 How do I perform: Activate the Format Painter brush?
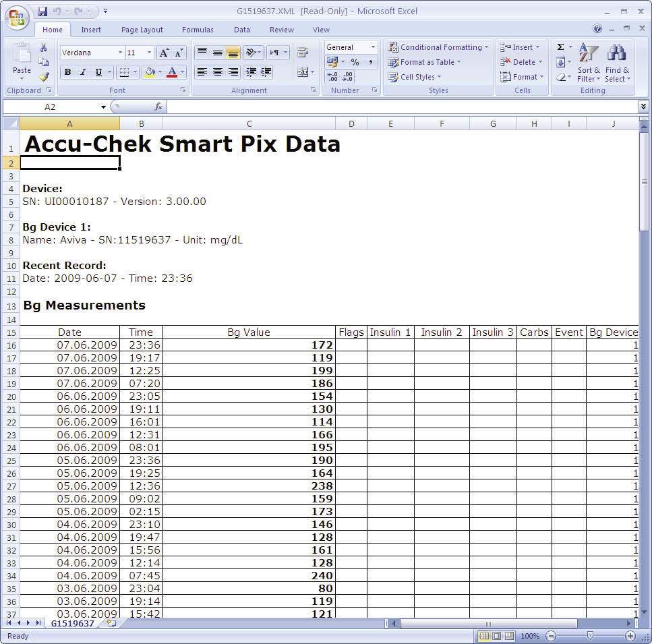coord(44,76)
